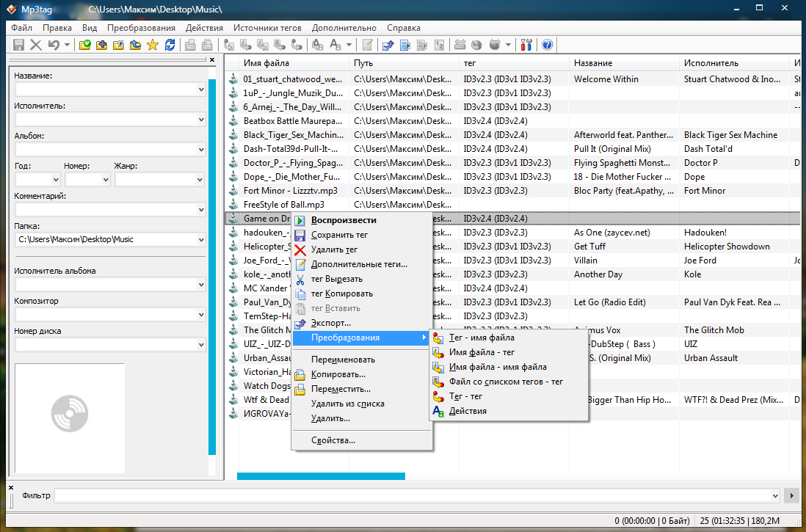Sort by the Имя файла column header
This screenshot has height=532, width=806.
294,63
